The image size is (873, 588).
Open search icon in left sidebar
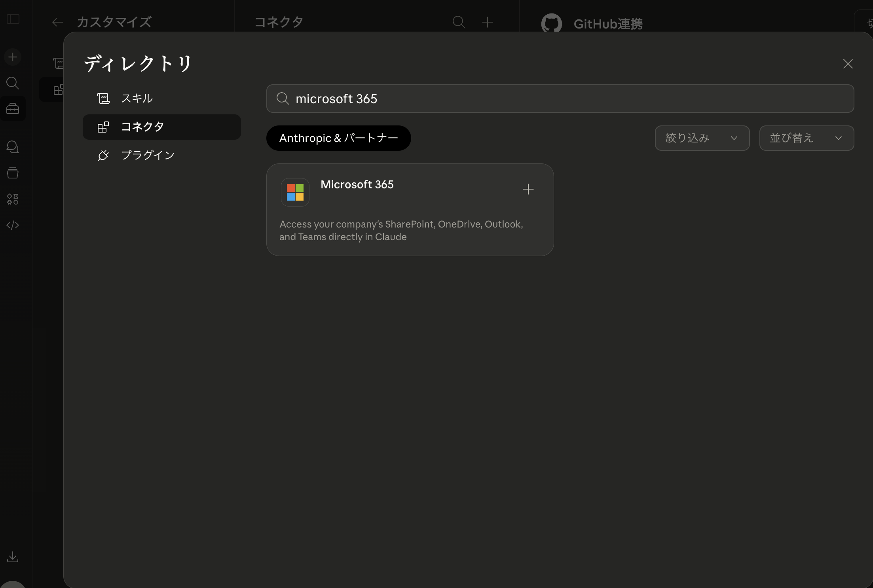coord(13,83)
